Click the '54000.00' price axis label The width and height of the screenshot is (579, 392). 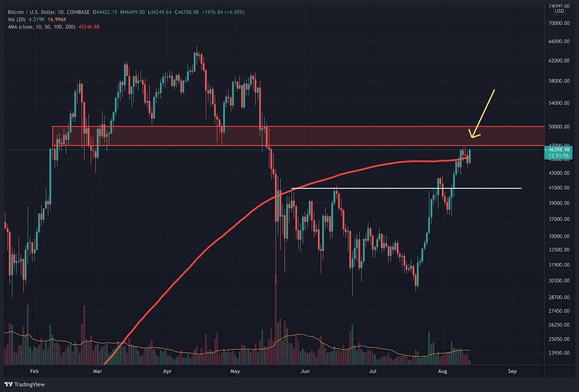point(559,103)
